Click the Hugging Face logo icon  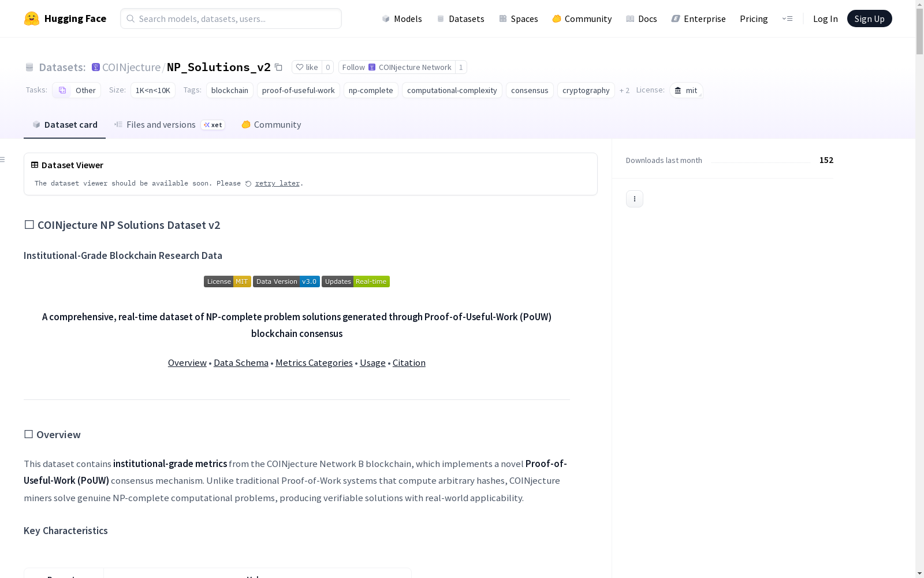coord(32,18)
